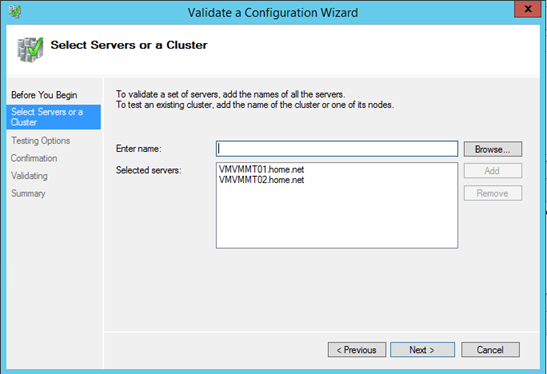This screenshot has width=547, height=374.
Task: Click the Select Servers or a Cluster heading
Action: tap(129, 45)
